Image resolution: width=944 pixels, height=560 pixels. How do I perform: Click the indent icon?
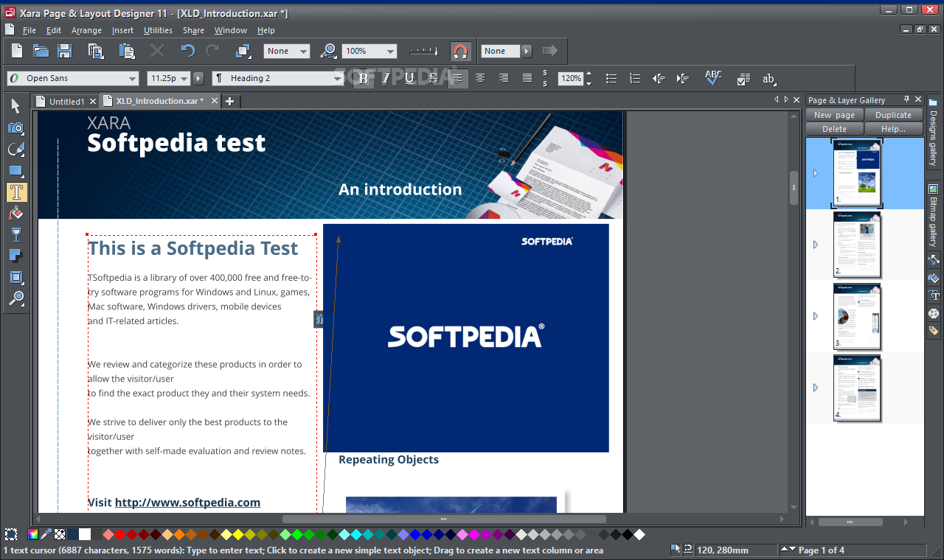click(682, 78)
